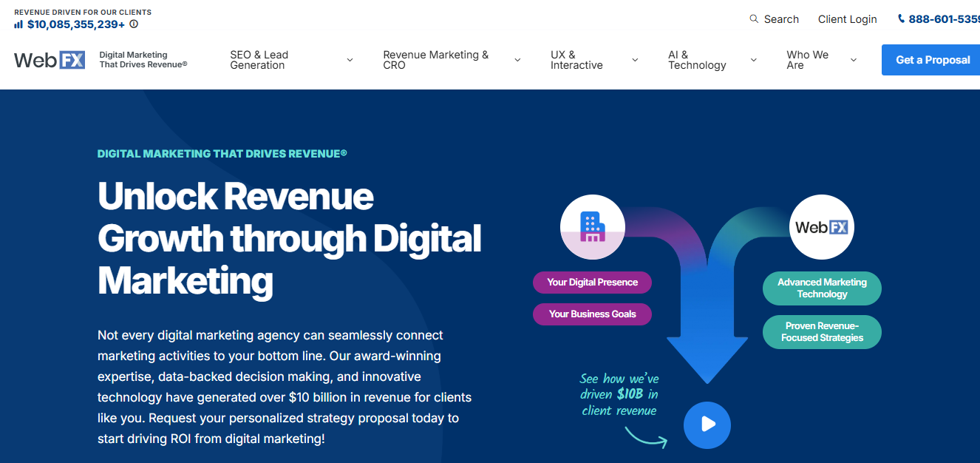Click the WebFX logo circle in the hero graphic
Screen dimensions: 980x463
point(822,227)
